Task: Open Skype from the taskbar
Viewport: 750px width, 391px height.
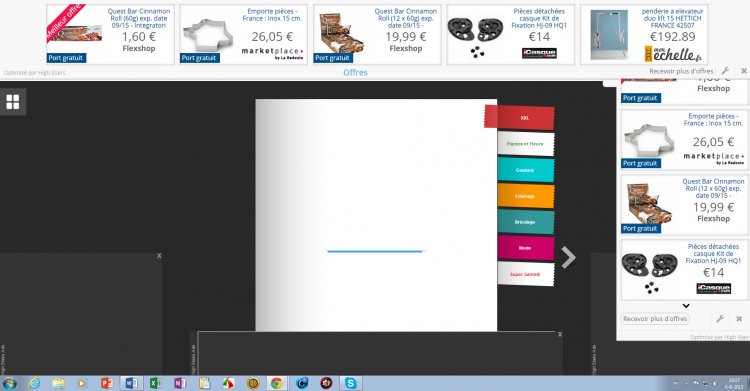Action: 351,383
